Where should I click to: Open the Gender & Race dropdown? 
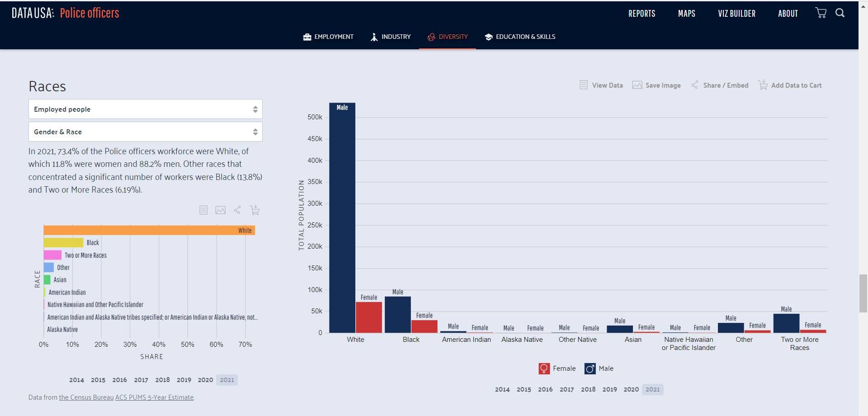[x=145, y=132]
